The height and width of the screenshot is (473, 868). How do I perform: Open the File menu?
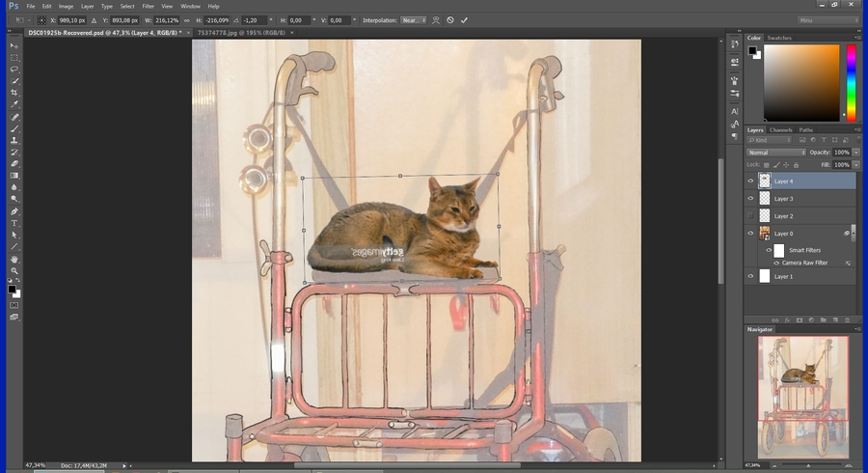point(31,6)
